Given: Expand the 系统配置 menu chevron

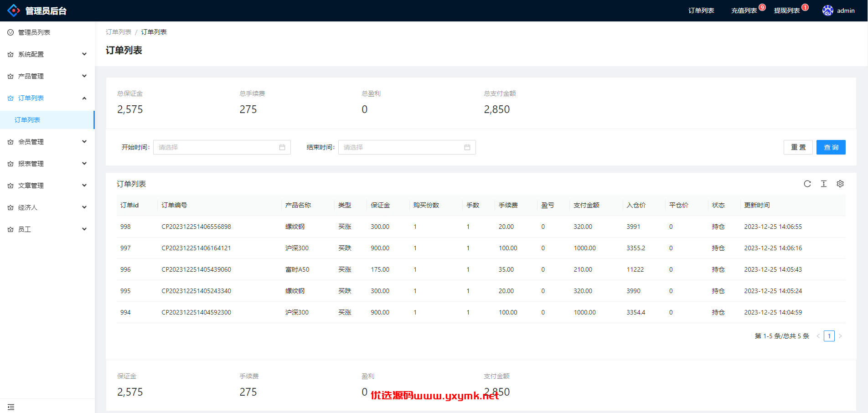Looking at the screenshot, I should (84, 54).
